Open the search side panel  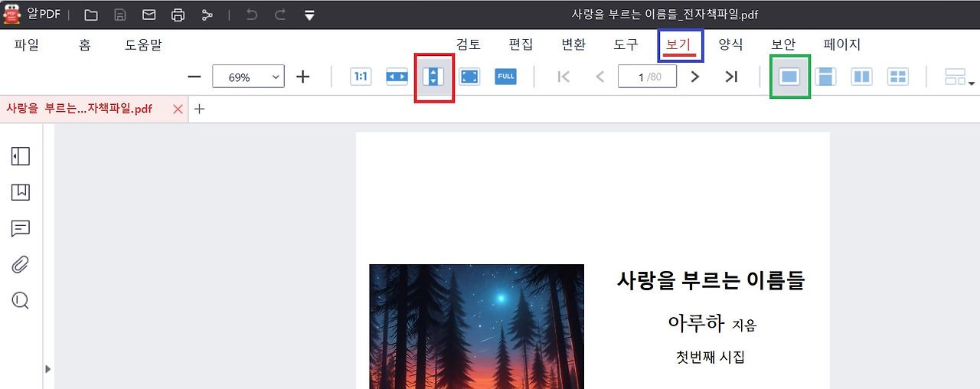click(21, 301)
